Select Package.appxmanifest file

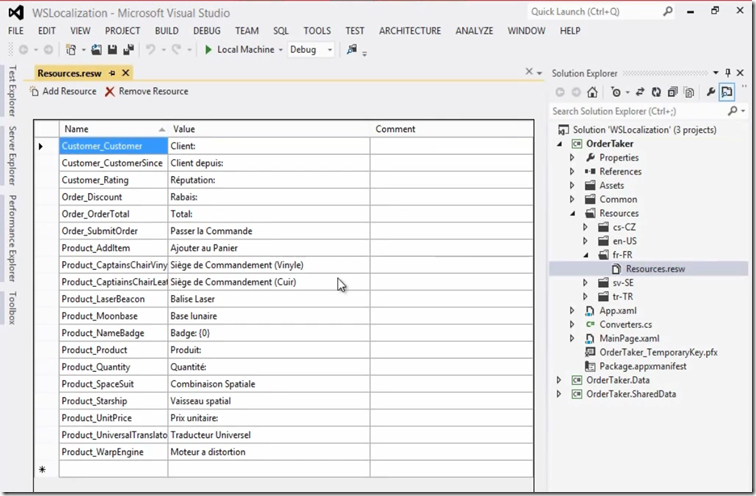point(643,366)
